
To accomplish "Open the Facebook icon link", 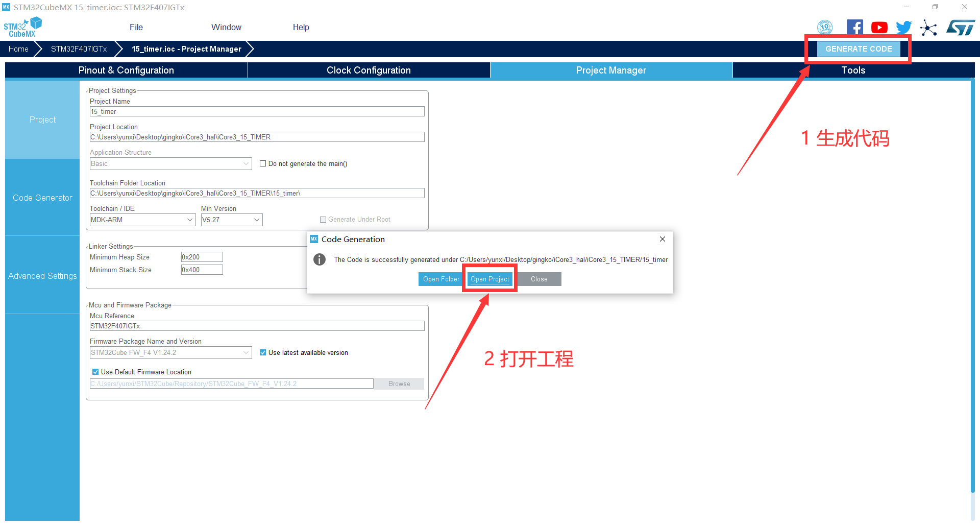I will pos(854,28).
